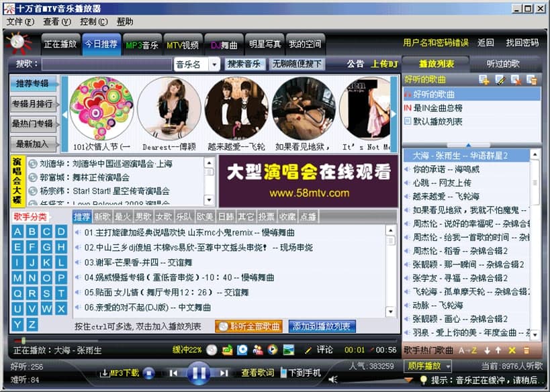Open the 帮助 menu
Viewport: 550px width, 392px height.
click(125, 21)
